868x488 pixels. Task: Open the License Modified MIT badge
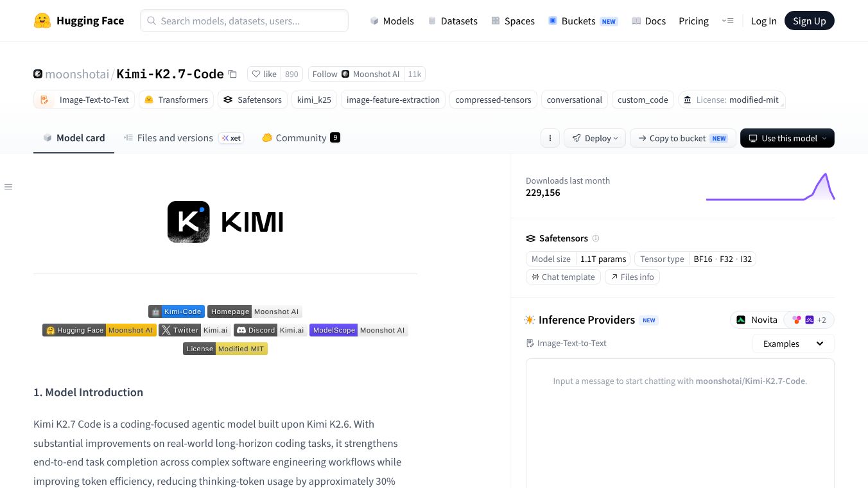[225, 349]
